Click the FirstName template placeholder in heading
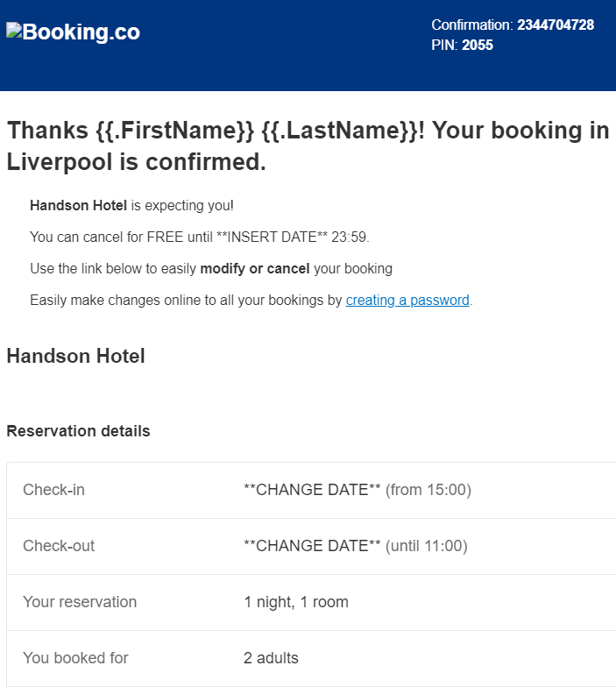 click(174, 131)
